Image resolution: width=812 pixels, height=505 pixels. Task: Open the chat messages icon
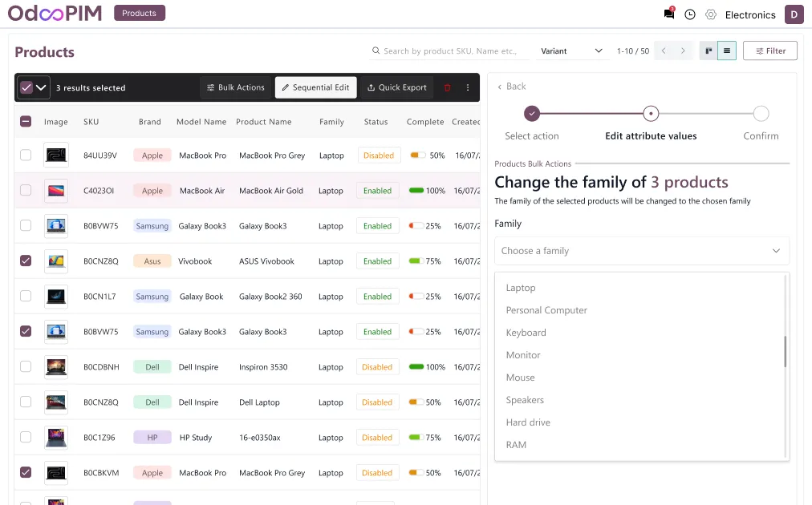point(668,14)
